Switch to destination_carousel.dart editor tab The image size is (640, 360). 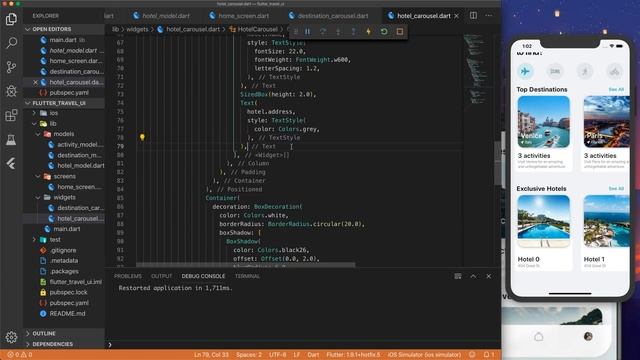[x=329, y=16]
